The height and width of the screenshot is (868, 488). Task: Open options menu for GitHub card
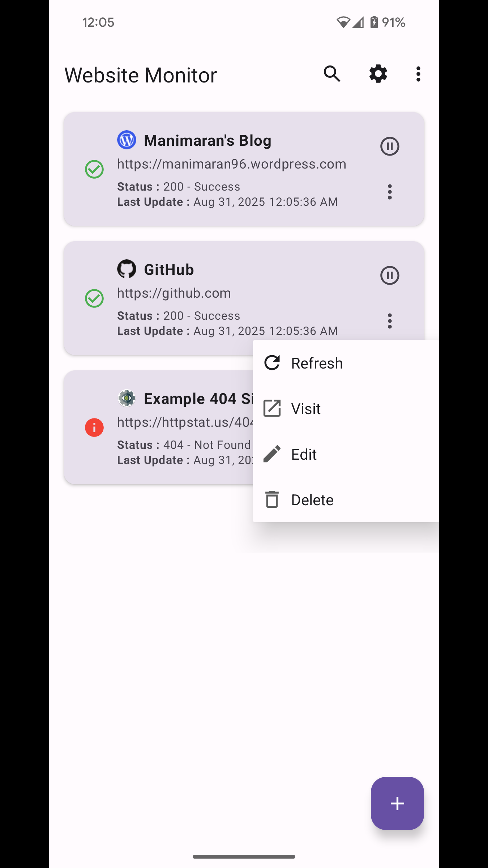point(390,321)
